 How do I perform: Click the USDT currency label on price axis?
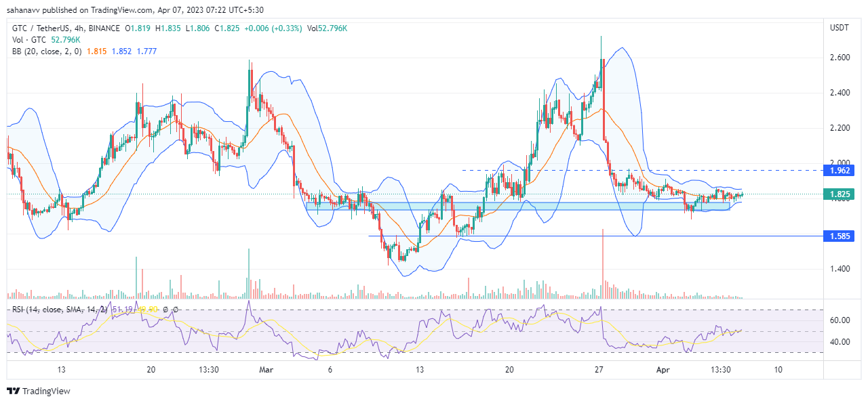click(x=840, y=28)
